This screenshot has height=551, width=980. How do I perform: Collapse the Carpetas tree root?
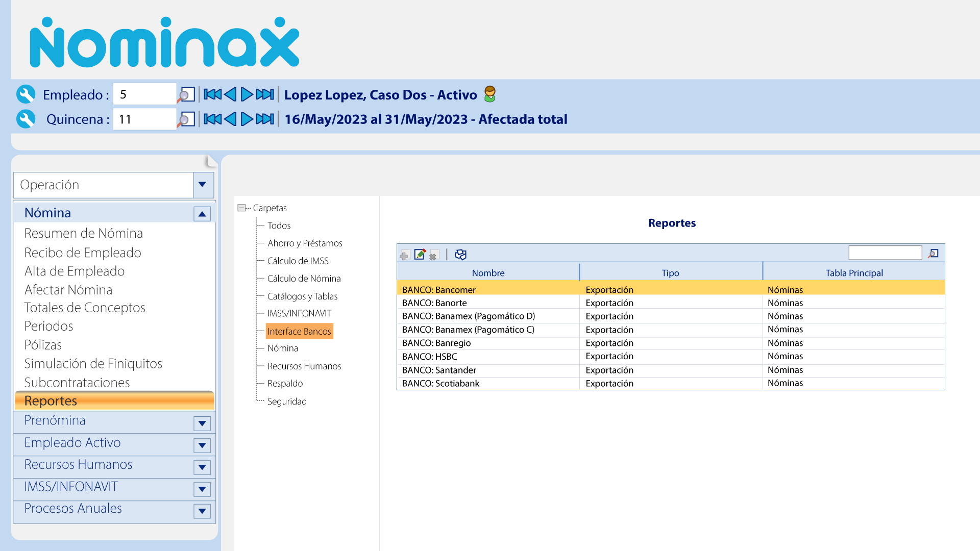(x=241, y=208)
